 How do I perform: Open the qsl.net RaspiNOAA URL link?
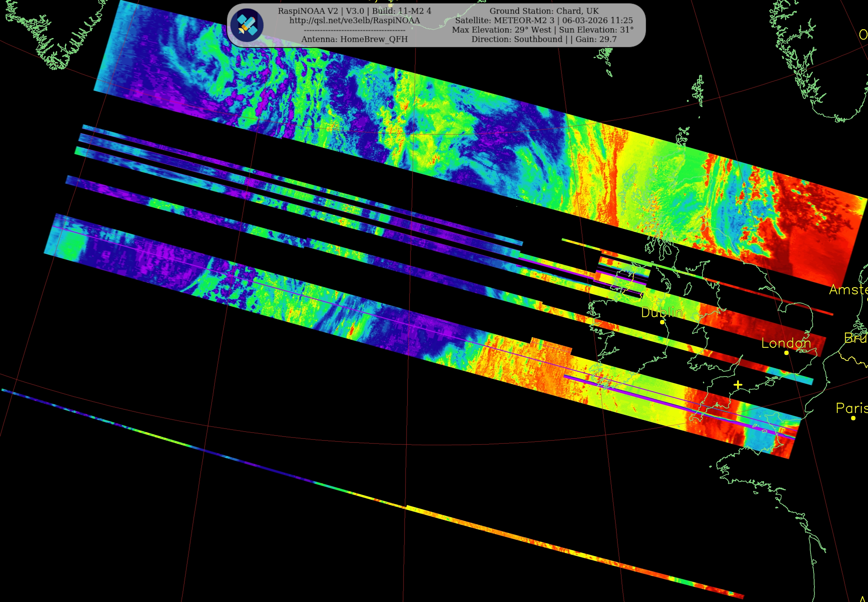pos(354,20)
